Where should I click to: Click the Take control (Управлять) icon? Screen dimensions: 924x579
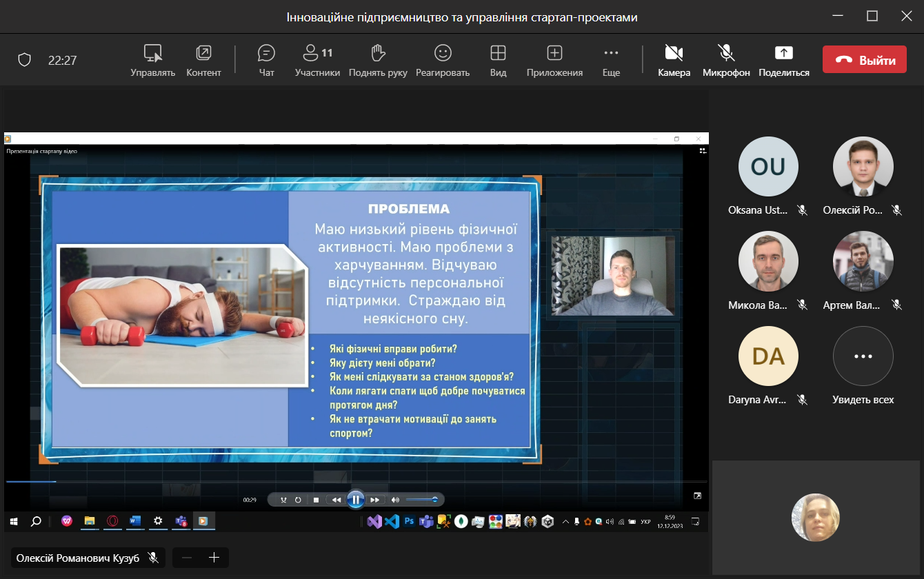[152, 60]
